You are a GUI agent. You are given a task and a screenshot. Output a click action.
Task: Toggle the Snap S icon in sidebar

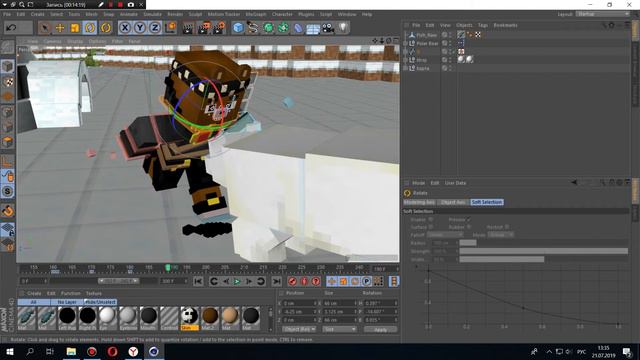click(8, 191)
